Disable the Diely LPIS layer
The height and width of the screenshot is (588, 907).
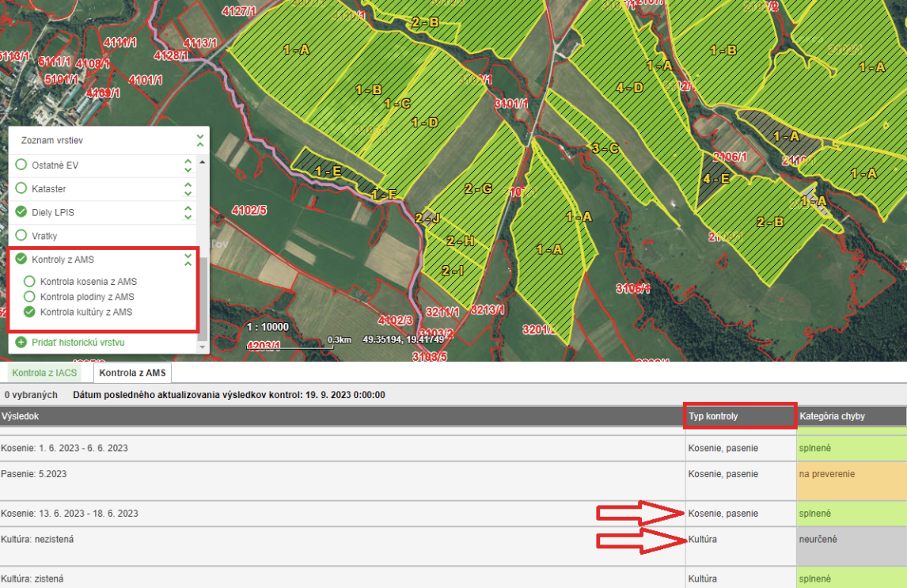pyautogui.click(x=21, y=211)
